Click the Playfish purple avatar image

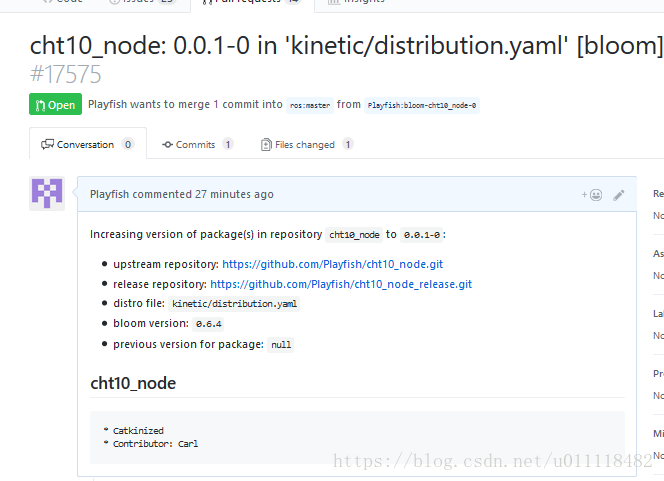click(x=47, y=194)
